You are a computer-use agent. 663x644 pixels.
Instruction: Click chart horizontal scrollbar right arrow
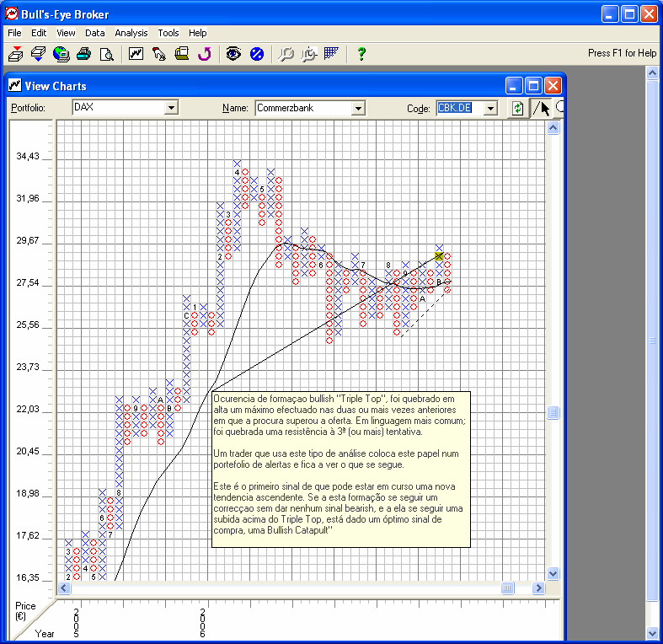pos(538,588)
